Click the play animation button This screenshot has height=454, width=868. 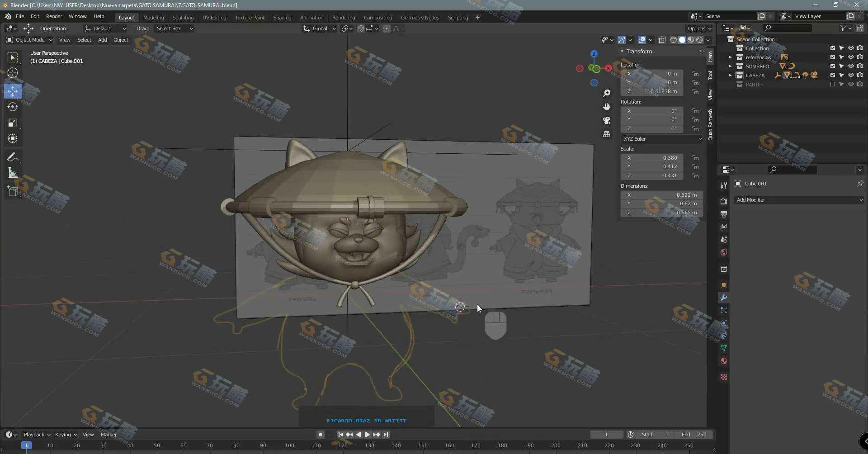(367, 435)
